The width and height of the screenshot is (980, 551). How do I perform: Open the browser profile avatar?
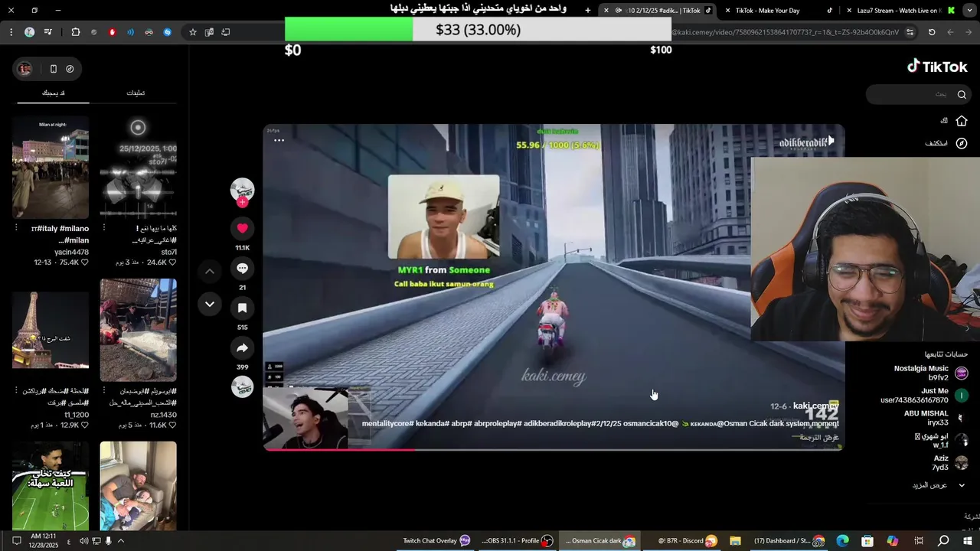tap(29, 32)
